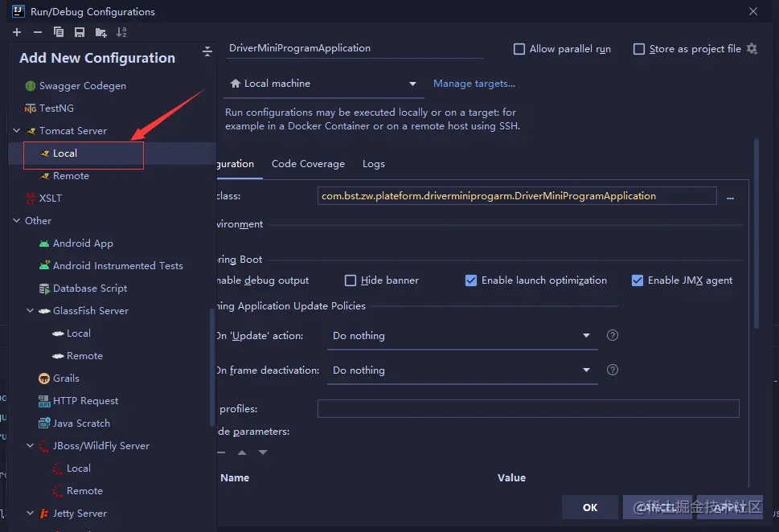Image resolution: width=779 pixels, height=532 pixels.
Task: Select Remote under GlassFish Server
Action: point(84,356)
